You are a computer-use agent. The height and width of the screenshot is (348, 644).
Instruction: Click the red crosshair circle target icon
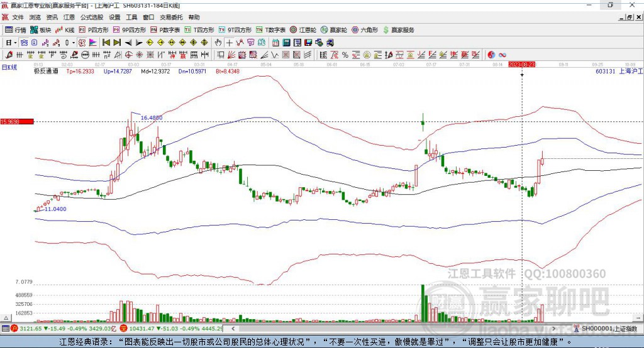(128, 55)
